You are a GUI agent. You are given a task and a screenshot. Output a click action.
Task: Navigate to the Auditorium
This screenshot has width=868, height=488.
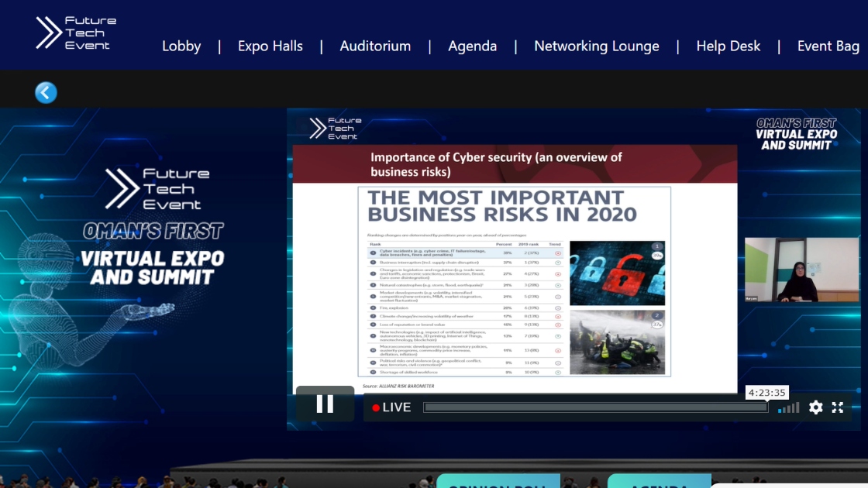[x=375, y=46]
